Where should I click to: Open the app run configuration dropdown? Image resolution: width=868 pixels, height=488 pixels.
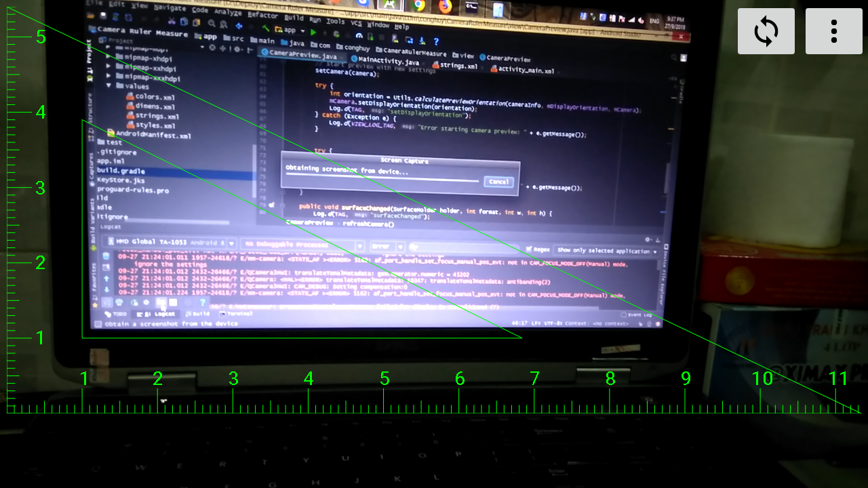click(x=290, y=30)
